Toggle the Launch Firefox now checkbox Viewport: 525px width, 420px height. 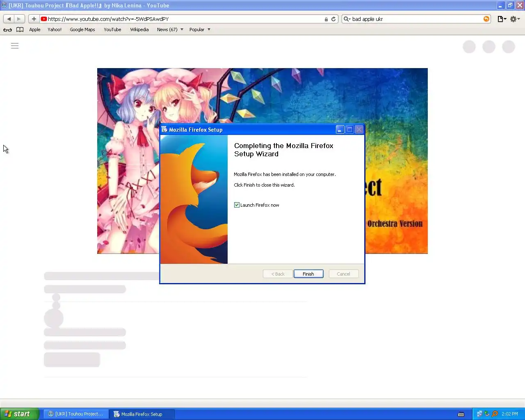click(237, 205)
